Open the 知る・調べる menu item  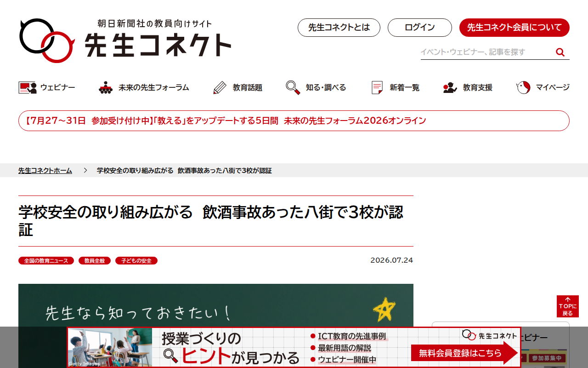pyautogui.click(x=316, y=87)
